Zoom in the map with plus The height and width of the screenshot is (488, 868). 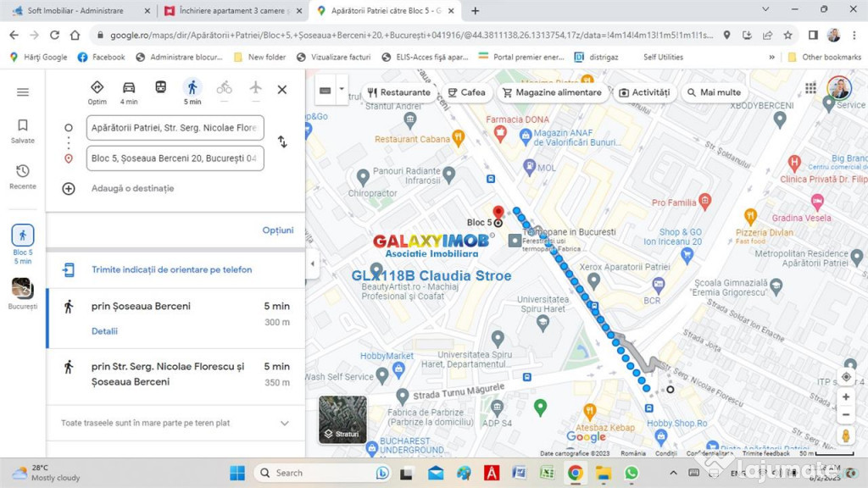click(846, 397)
